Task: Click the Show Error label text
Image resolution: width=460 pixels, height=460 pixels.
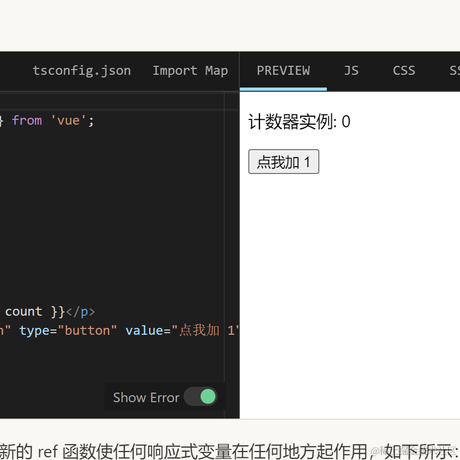Action: (146, 397)
